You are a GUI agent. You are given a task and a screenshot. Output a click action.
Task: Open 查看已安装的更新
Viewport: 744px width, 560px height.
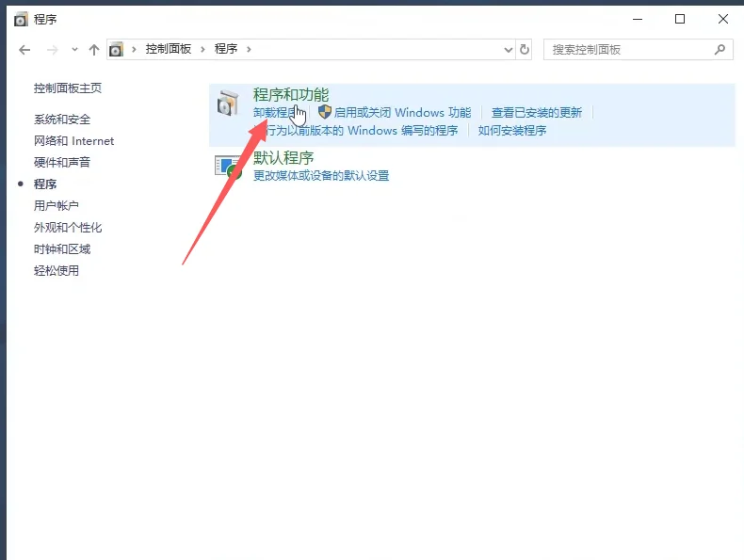[537, 113]
